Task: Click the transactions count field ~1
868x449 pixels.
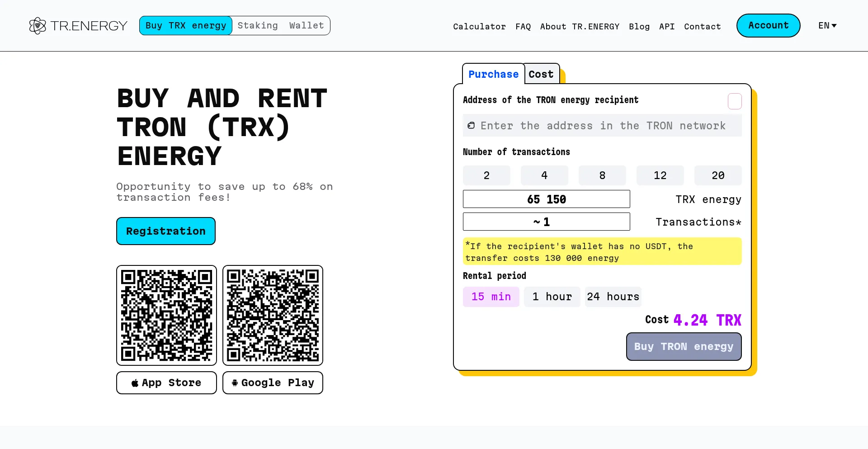Action: point(546,222)
